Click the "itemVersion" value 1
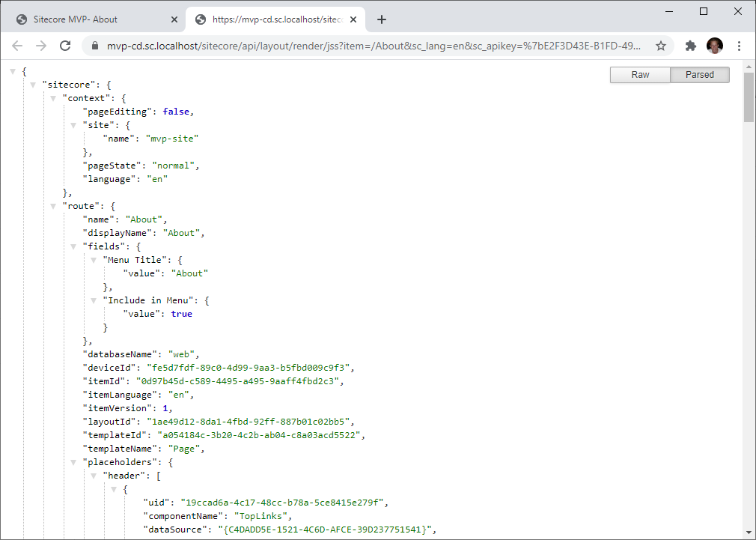This screenshot has width=756, height=540. tap(165, 408)
